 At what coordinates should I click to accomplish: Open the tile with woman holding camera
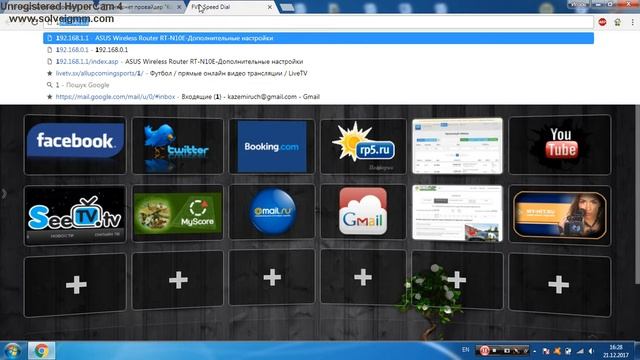click(560, 215)
